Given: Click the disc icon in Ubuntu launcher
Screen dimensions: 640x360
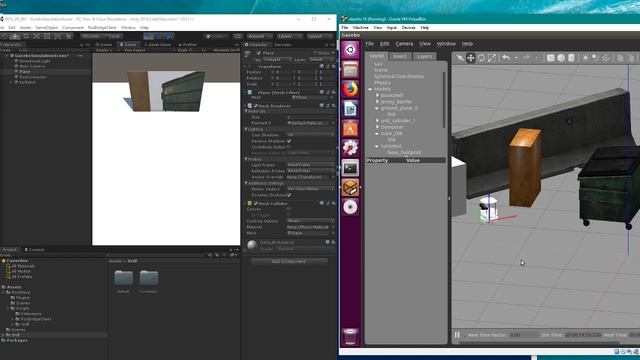Looking at the screenshot, I should coord(350,207).
